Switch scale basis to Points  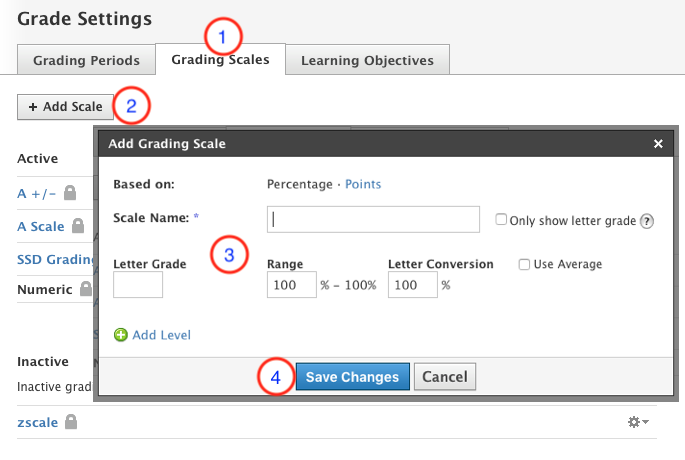click(363, 184)
